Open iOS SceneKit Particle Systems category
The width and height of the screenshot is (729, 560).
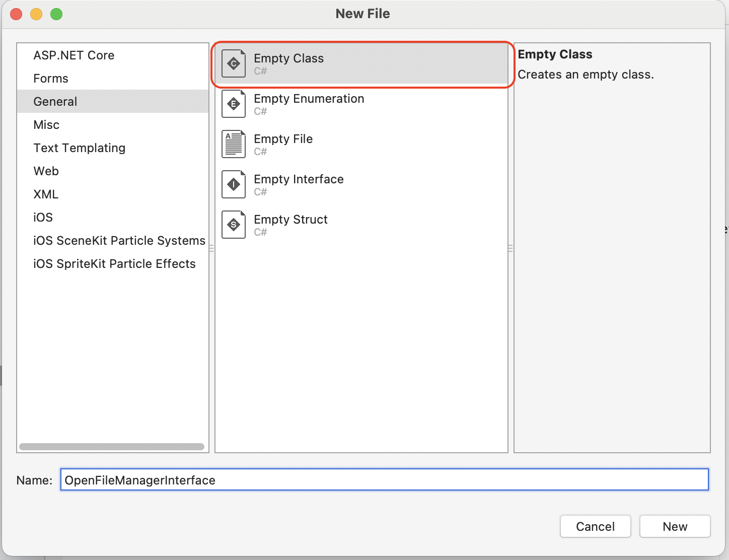(x=119, y=241)
